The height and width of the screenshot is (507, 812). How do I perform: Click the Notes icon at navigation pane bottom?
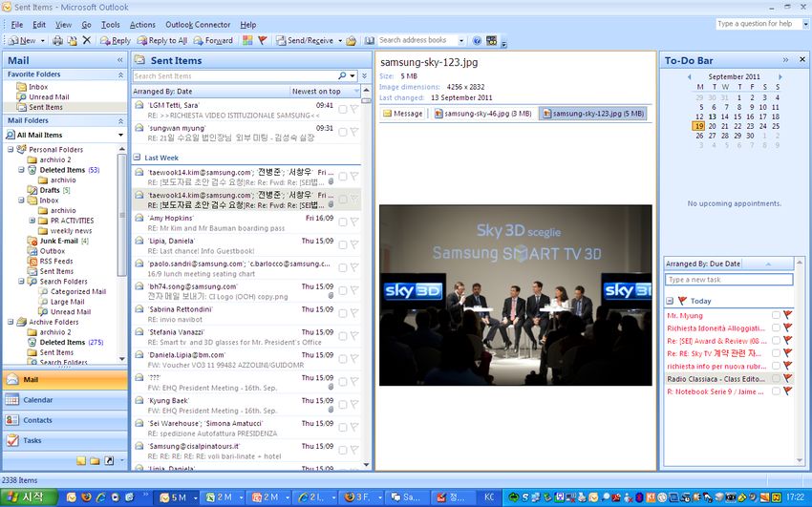(81, 460)
